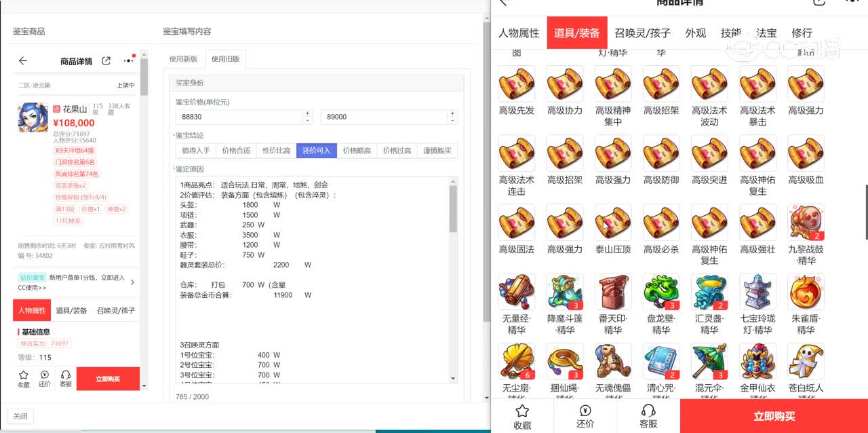Open the 无魂傀儡 puppet item
Viewport: 868px width, 433px height.
point(613,361)
